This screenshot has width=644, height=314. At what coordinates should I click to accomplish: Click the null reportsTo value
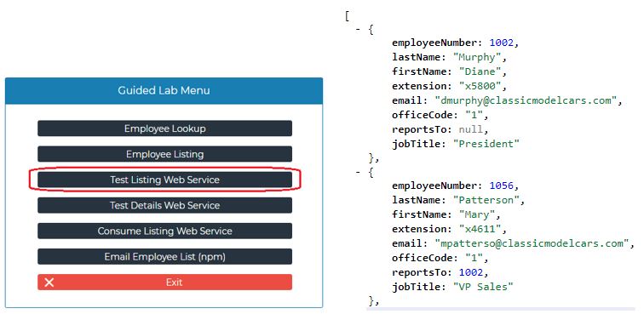pyautogui.click(x=471, y=129)
